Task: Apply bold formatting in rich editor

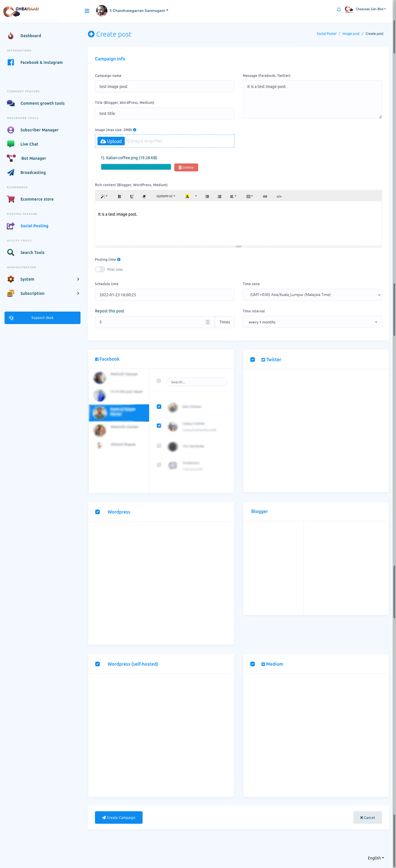Action: [x=119, y=196]
